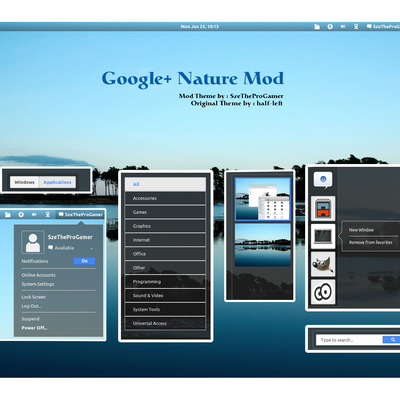
Task: Select the Accessories category
Action: (165, 198)
